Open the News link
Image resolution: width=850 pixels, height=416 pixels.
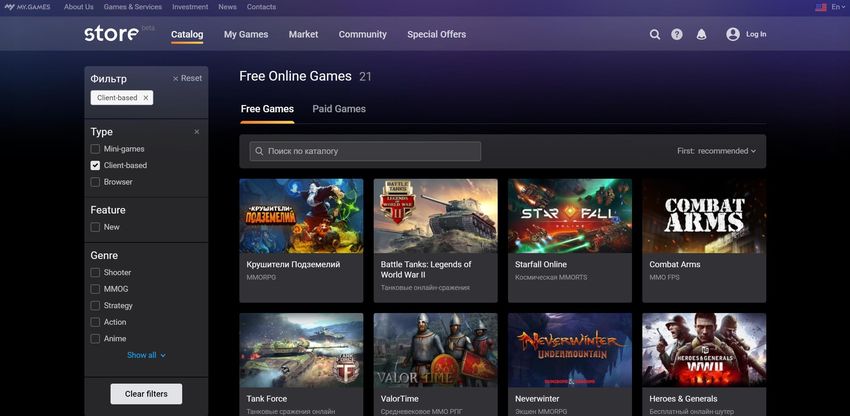point(228,7)
